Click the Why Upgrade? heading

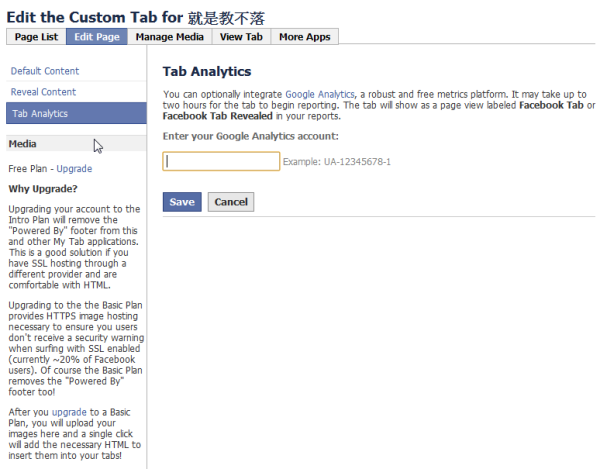[43, 189]
